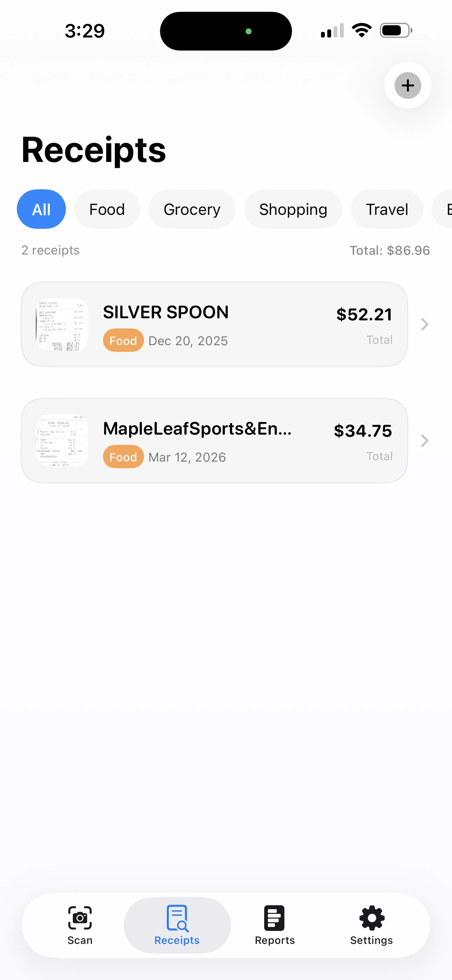The image size is (452, 980).
Task: Select the All filter chip
Action: point(41,209)
